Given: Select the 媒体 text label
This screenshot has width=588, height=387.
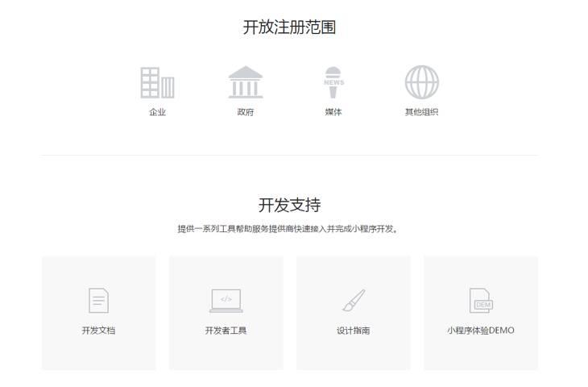Looking at the screenshot, I should (x=333, y=112).
